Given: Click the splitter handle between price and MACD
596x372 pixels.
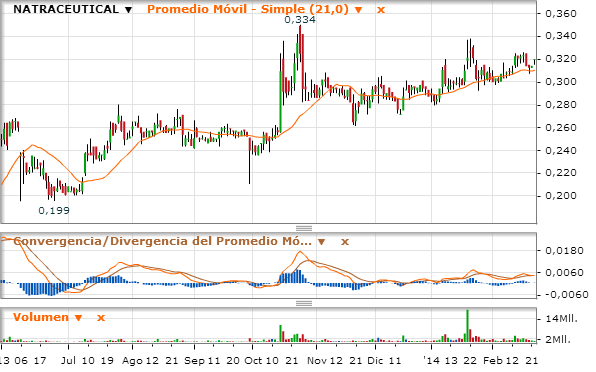Looking at the screenshot, I should coord(304,228).
